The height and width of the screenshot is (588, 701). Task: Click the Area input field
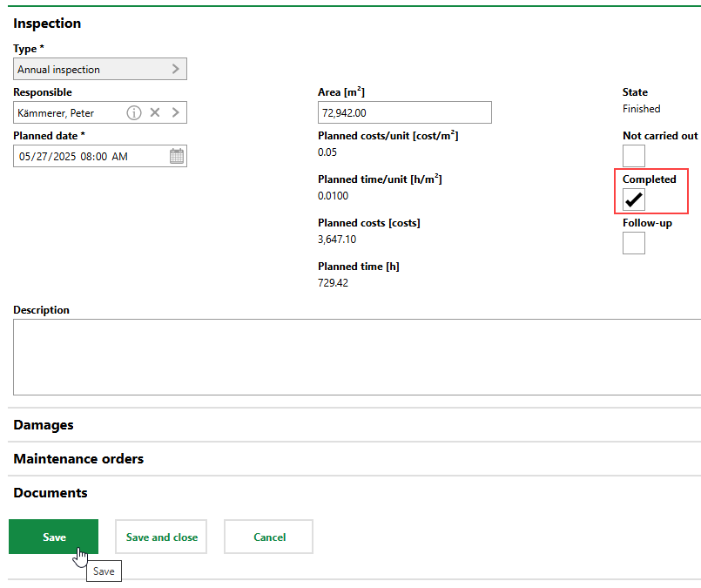[404, 112]
